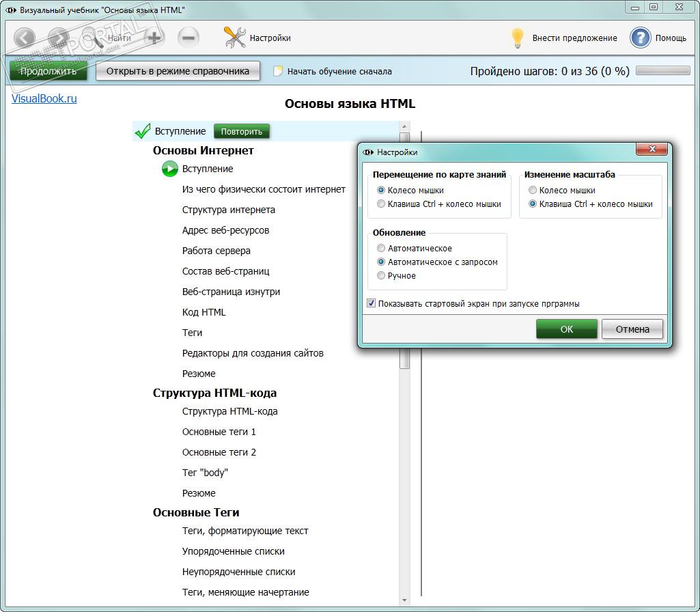This screenshot has width=700, height=612.
Task: Select section heading Основные Теги
Action: (x=196, y=512)
